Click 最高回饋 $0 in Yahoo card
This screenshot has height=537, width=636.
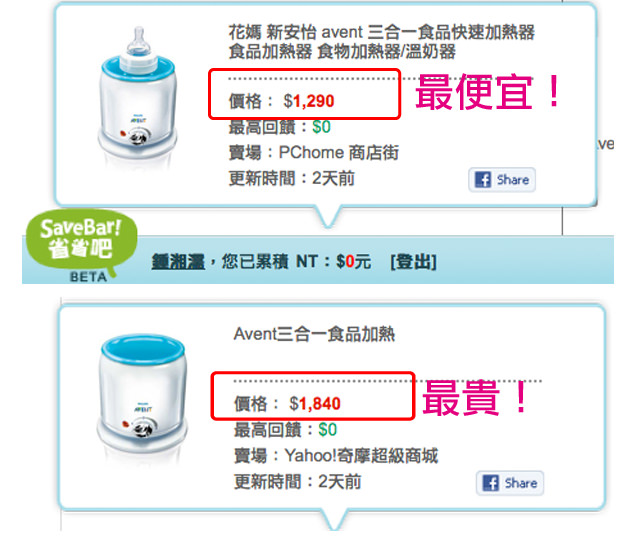(285, 430)
